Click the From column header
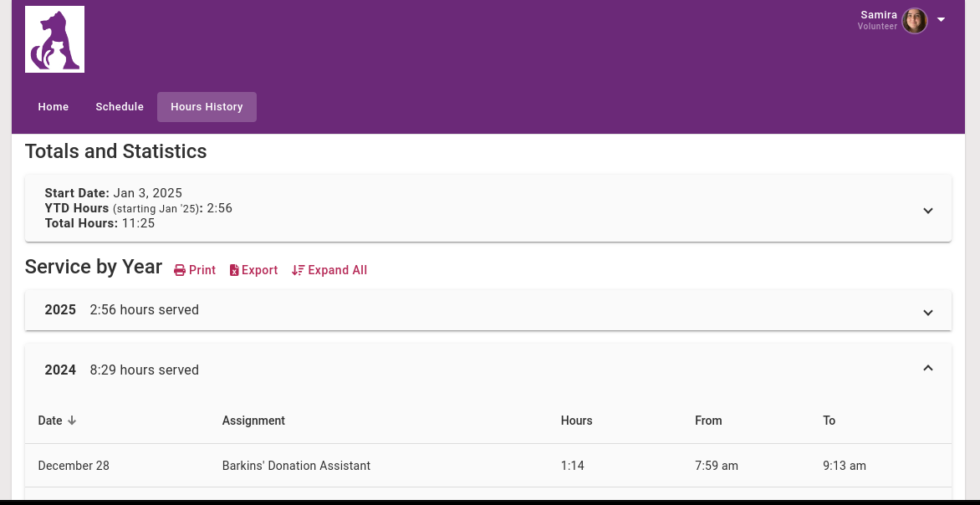 (x=708, y=421)
